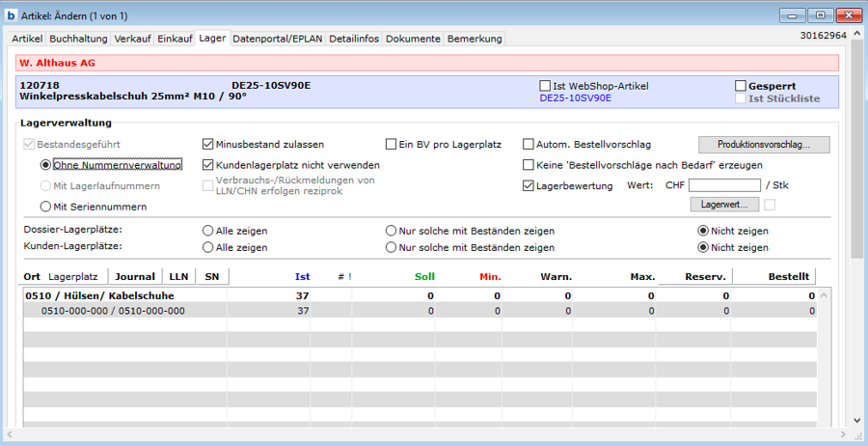
Task: Choose Nur solche mit Beständen for Kunden-Lagerplätze
Action: 392,248
